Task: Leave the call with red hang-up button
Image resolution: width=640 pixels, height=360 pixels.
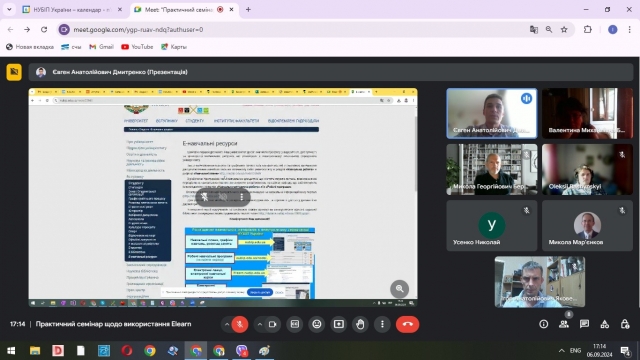Action: pos(407,324)
